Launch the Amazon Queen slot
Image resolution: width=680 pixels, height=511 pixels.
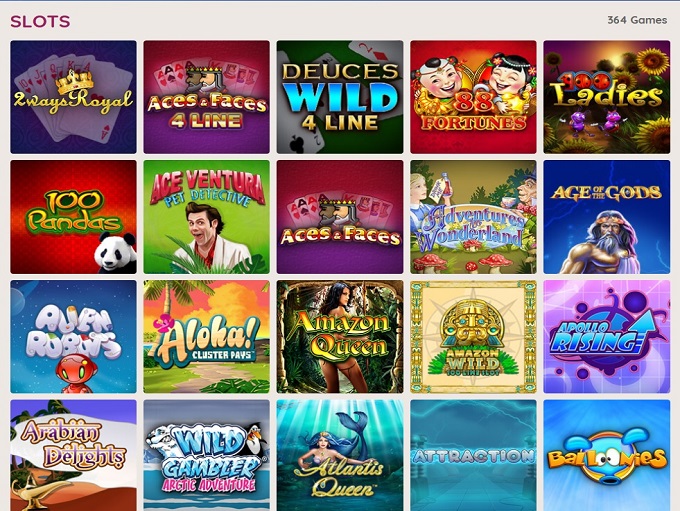coord(340,337)
